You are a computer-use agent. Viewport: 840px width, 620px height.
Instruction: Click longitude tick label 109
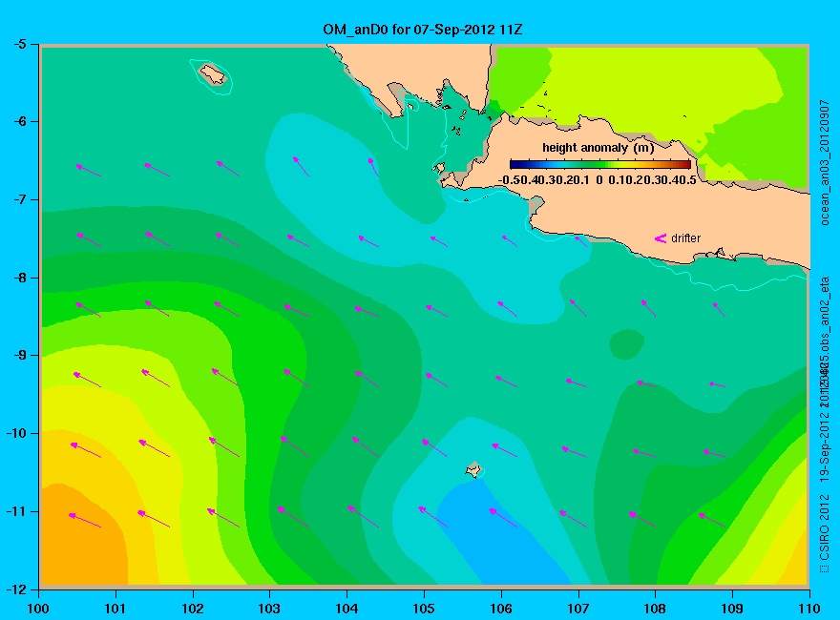(x=732, y=609)
